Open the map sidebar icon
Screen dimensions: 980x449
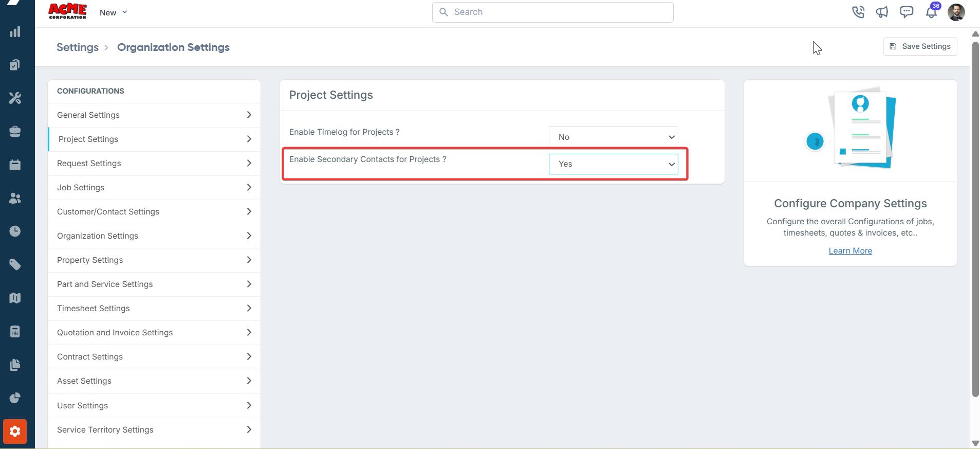(15, 298)
